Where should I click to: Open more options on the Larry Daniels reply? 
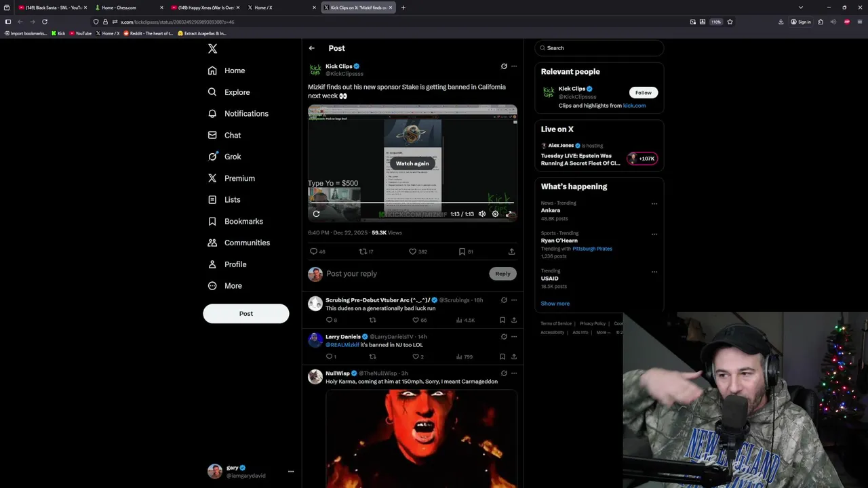[514, 337]
